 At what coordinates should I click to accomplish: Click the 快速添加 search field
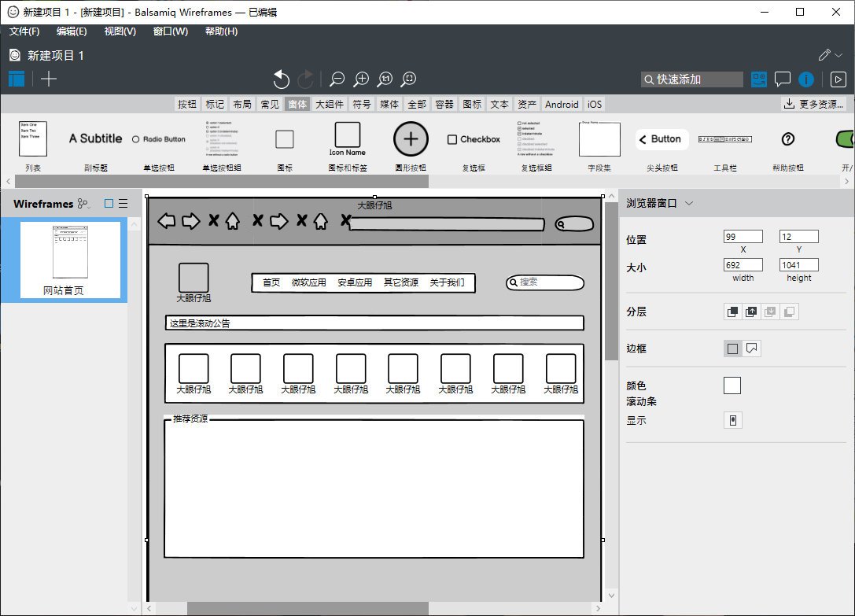click(692, 79)
